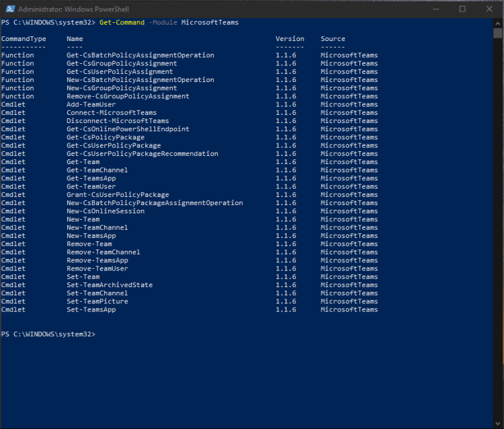Image resolution: width=504 pixels, height=429 pixels.
Task: Click 'Set-TeamsApp' cmdlet name
Action: point(91,310)
